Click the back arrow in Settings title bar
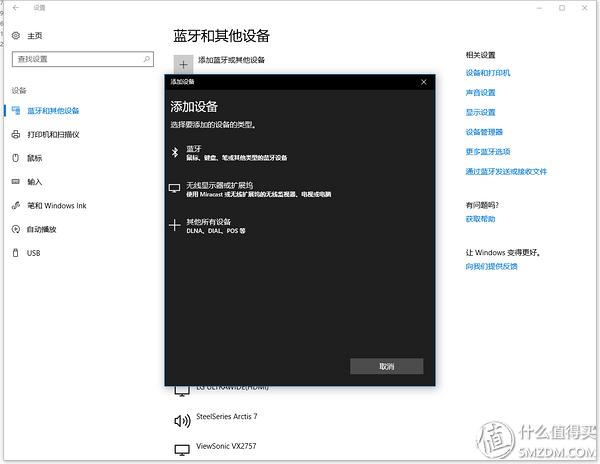The image size is (600, 464). point(16,8)
